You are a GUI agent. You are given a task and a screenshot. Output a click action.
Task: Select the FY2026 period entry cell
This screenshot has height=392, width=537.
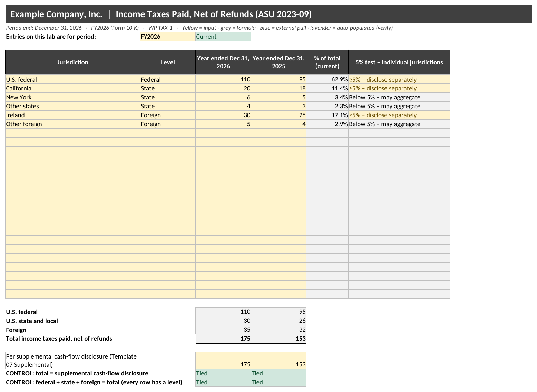168,37
